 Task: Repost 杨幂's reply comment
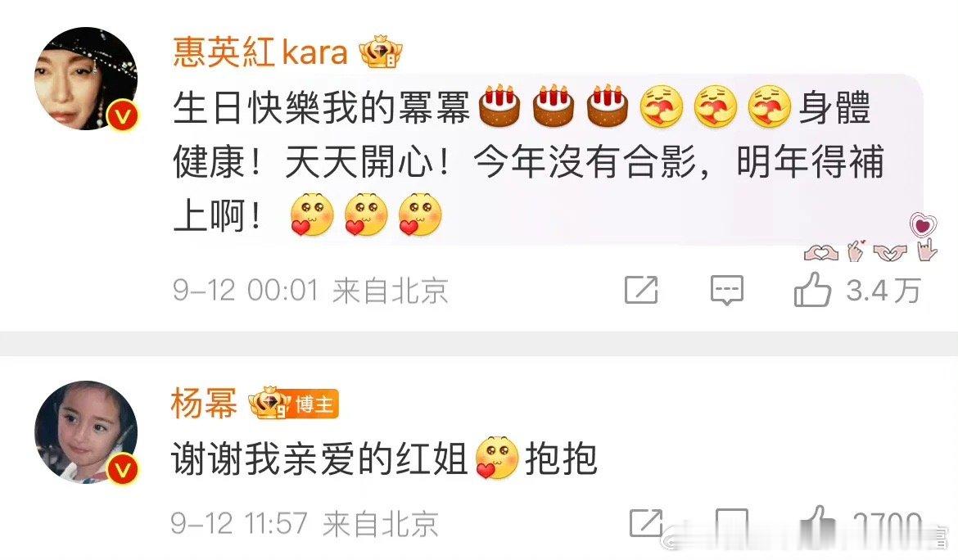[x=646, y=523]
